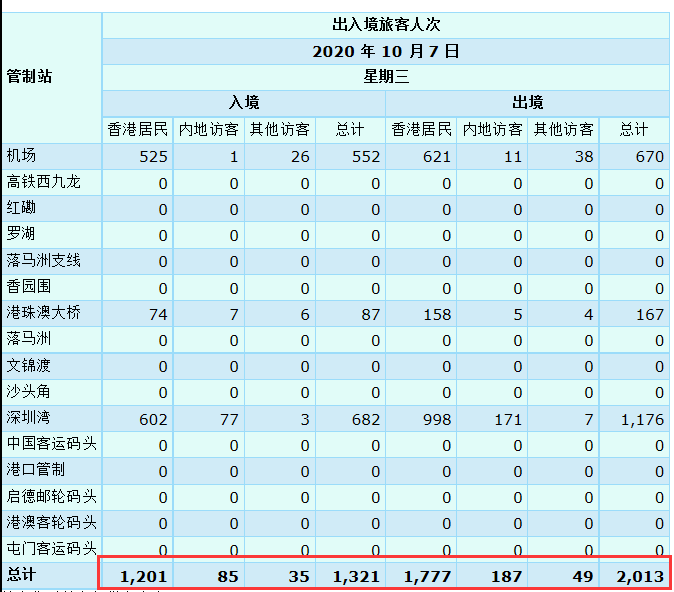Click the 机场 row label
The width and height of the screenshot is (674, 592).
pos(21,156)
